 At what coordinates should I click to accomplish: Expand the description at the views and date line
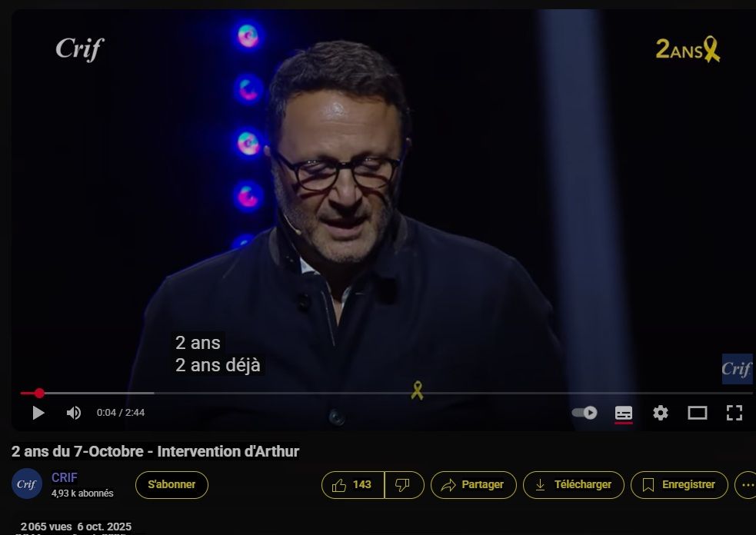76,527
